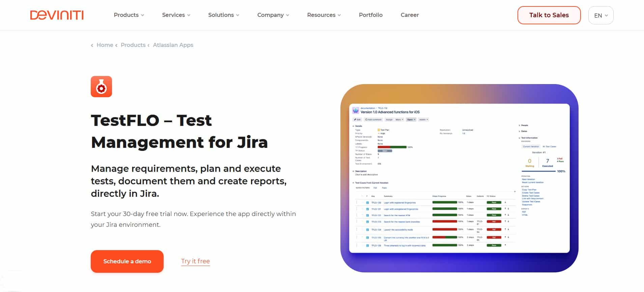Click Schedule a demo button
The width and height of the screenshot is (644, 292).
click(127, 261)
